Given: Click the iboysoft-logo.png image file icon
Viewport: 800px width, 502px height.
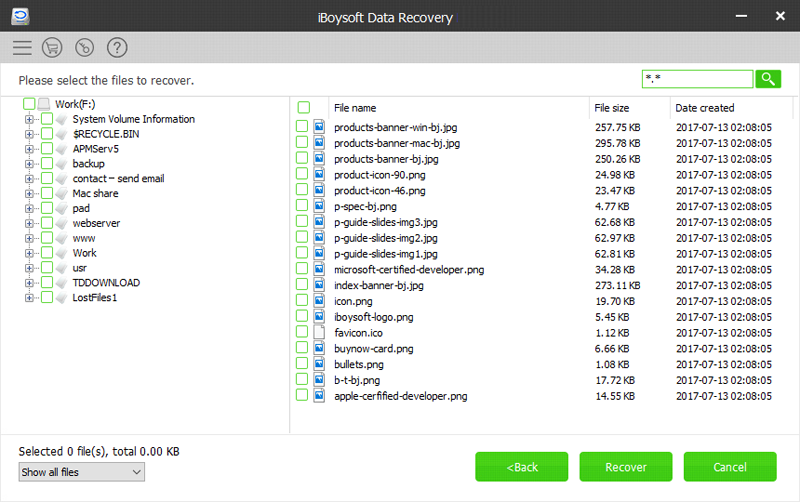Looking at the screenshot, I should pos(320,317).
